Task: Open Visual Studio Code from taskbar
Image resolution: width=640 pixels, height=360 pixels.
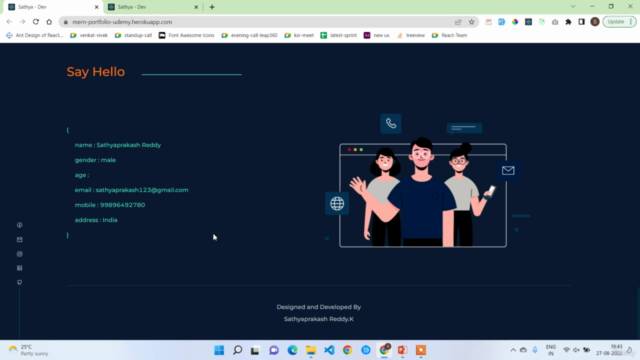Action: click(329, 350)
